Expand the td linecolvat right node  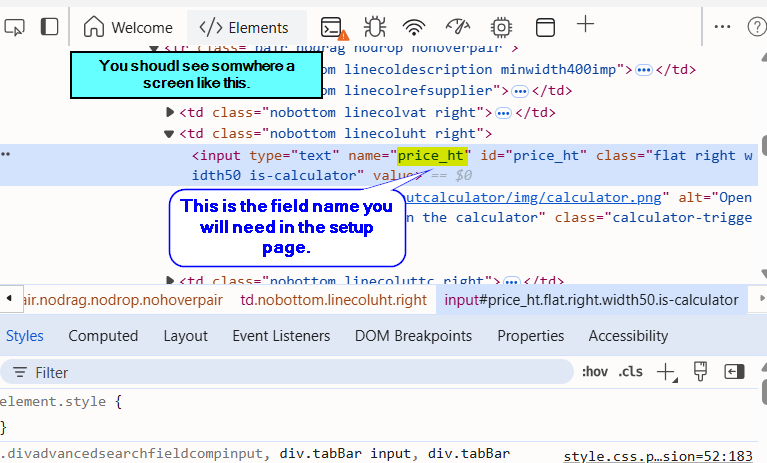(169, 112)
